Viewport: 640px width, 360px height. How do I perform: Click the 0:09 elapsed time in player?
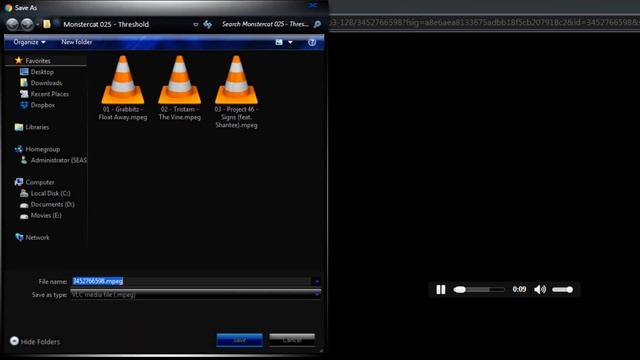point(519,289)
